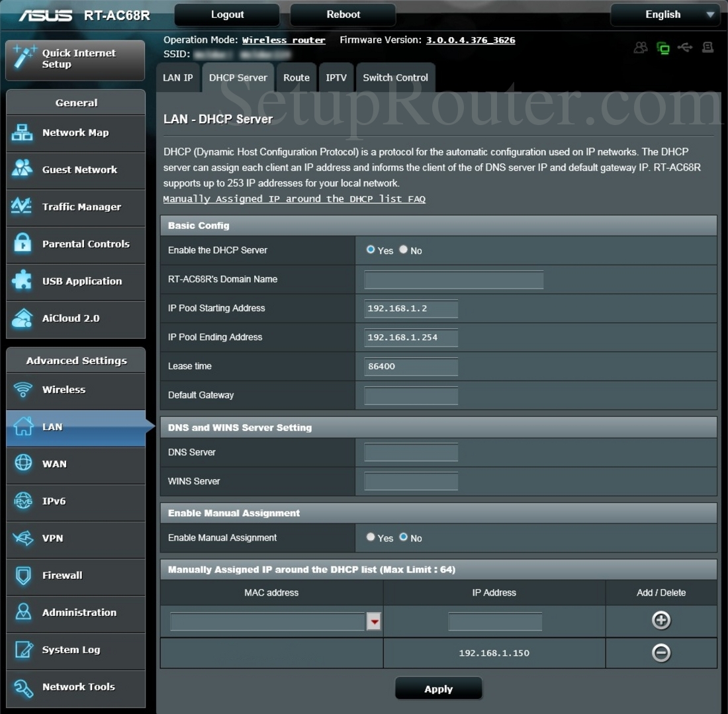Image resolution: width=728 pixels, height=714 pixels.
Task: Click the USB status icon in header
Action: 686,48
